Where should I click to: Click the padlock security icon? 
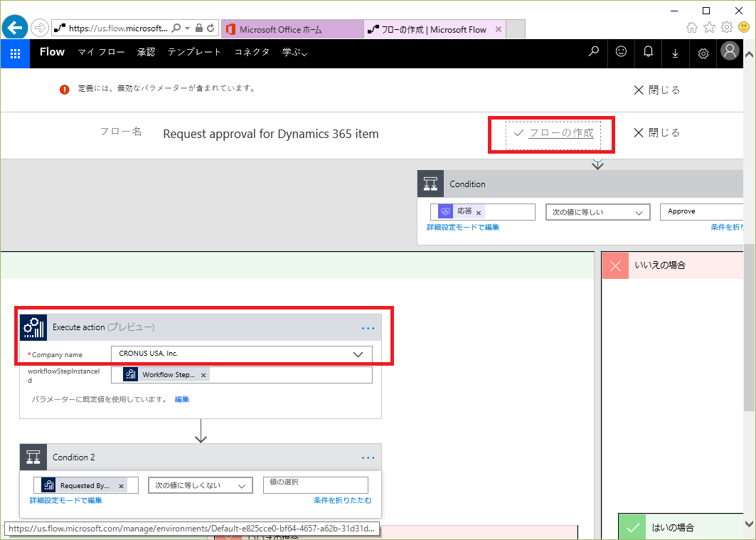click(198, 28)
